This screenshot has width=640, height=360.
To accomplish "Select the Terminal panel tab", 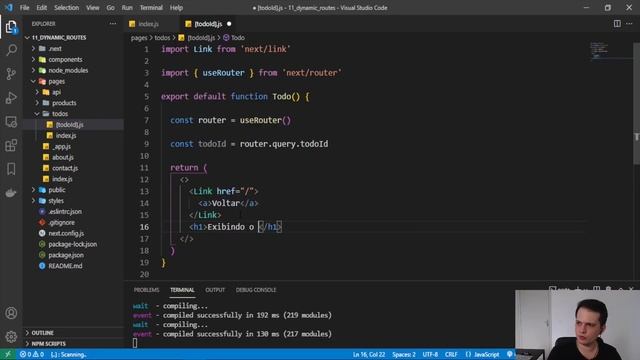I will [182, 290].
